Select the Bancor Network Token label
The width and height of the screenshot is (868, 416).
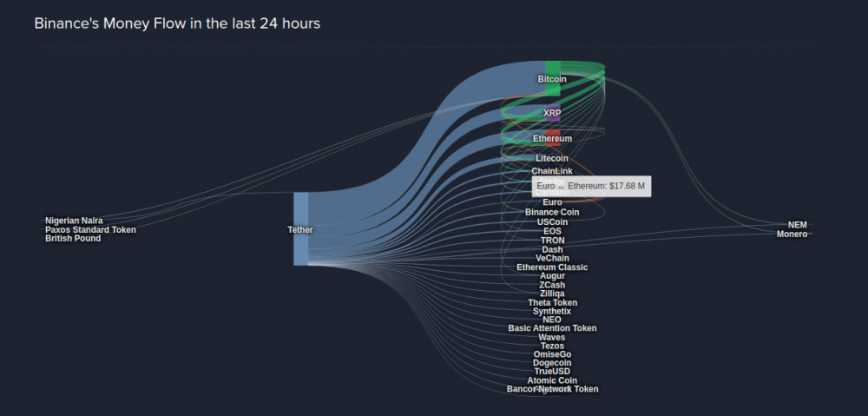point(552,389)
